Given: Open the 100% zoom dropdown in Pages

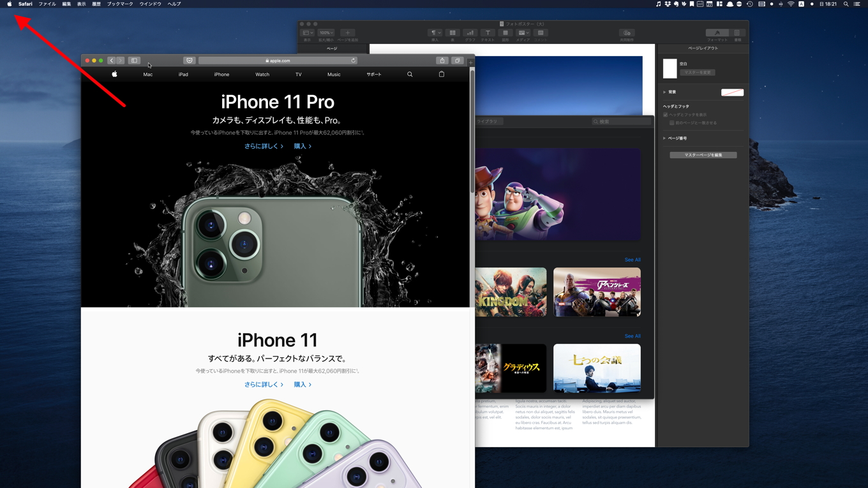Looking at the screenshot, I should click(x=326, y=33).
